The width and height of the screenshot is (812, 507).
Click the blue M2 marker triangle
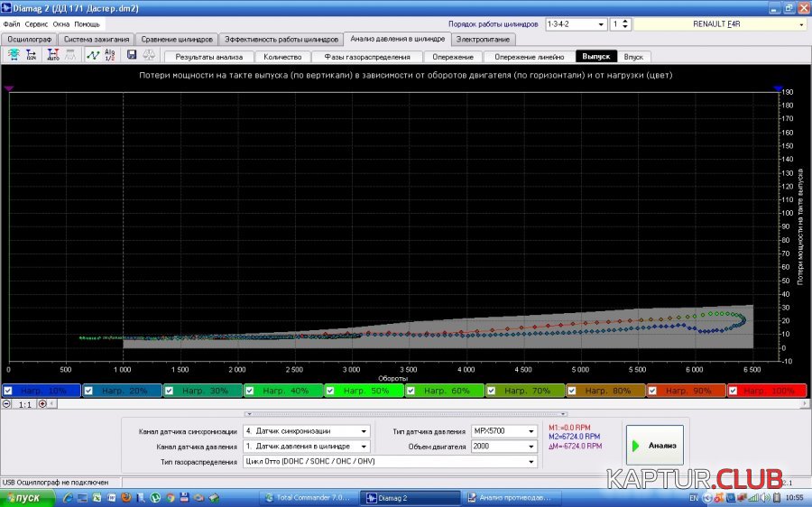pyautogui.click(x=778, y=88)
